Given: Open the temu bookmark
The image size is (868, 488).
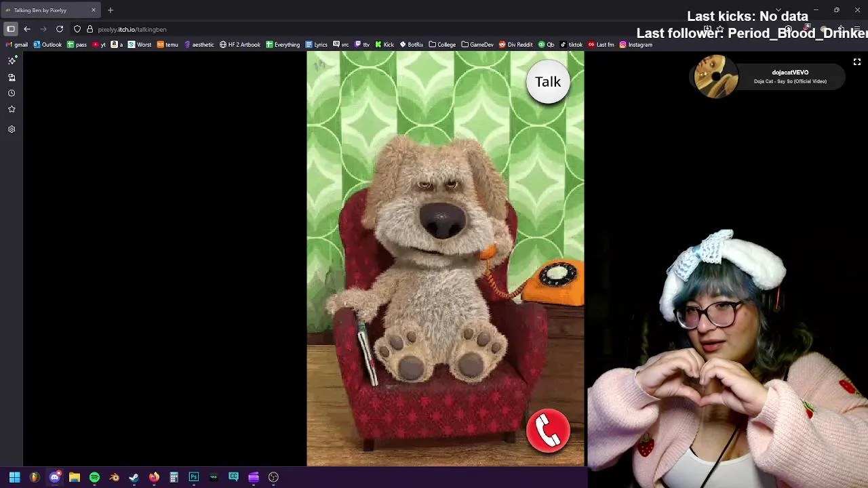Looking at the screenshot, I should (167, 45).
